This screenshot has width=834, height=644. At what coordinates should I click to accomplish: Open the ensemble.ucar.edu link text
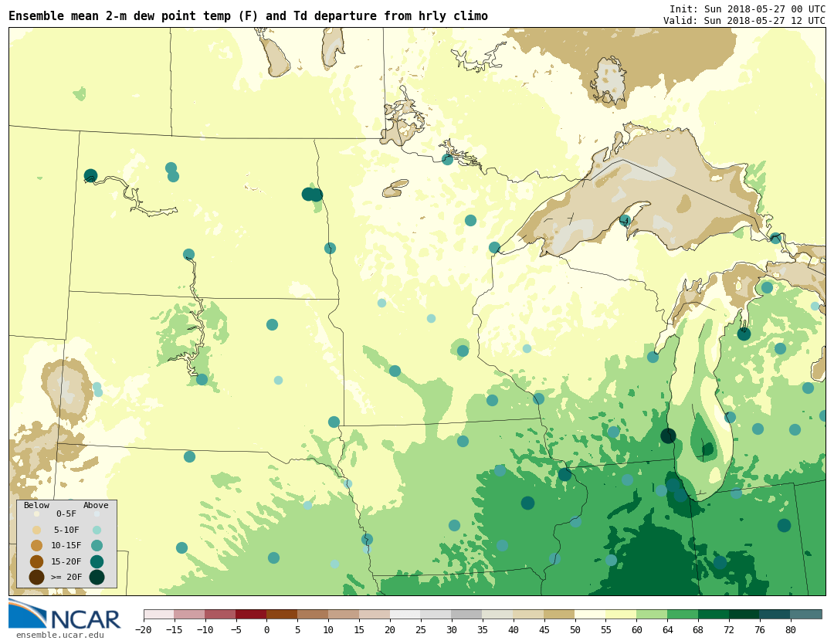(x=60, y=635)
